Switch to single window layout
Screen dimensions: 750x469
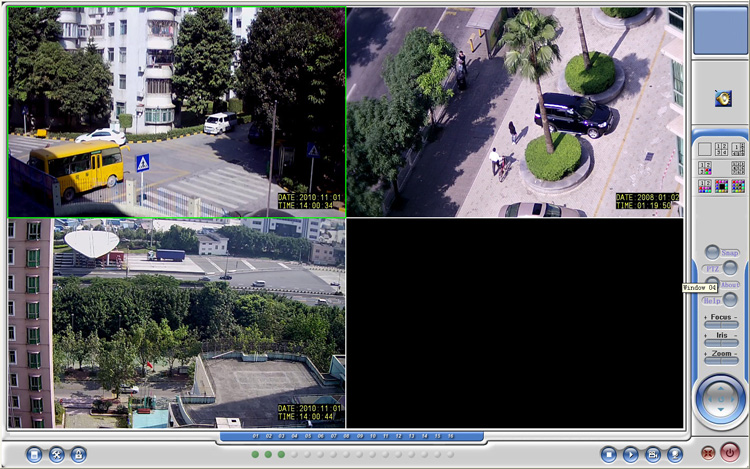point(705,149)
